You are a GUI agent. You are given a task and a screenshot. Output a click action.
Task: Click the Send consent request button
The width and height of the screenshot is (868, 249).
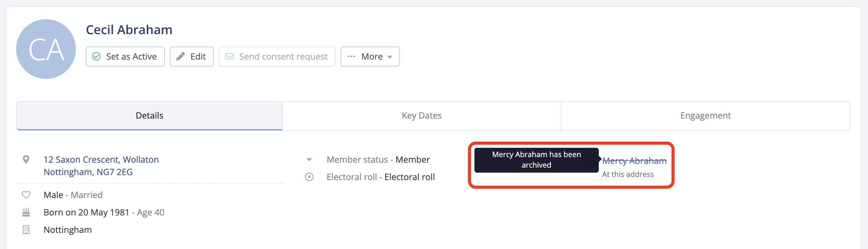tap(277, 57)
